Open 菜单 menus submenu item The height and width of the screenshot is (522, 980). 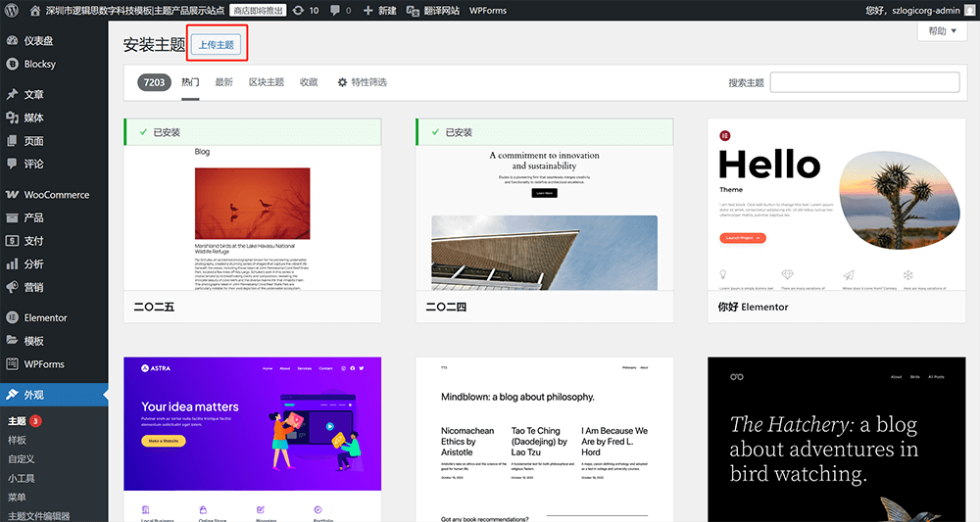coord(17,497)
